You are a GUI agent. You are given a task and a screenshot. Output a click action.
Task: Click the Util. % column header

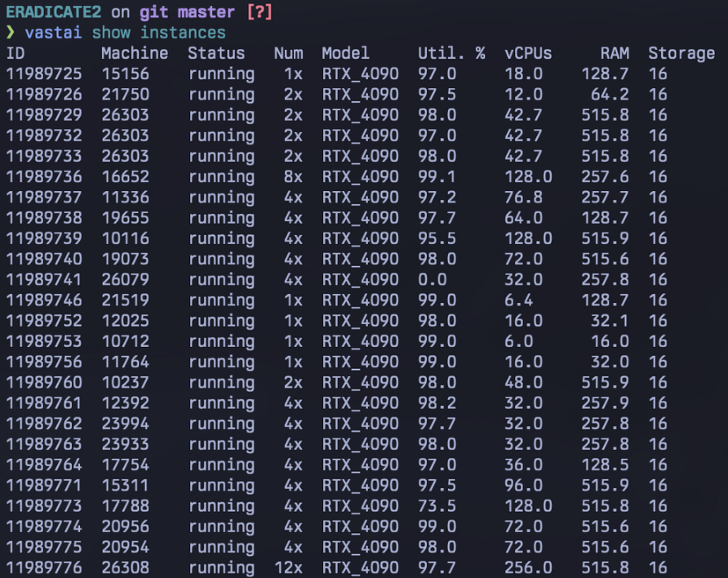(452, 53)
